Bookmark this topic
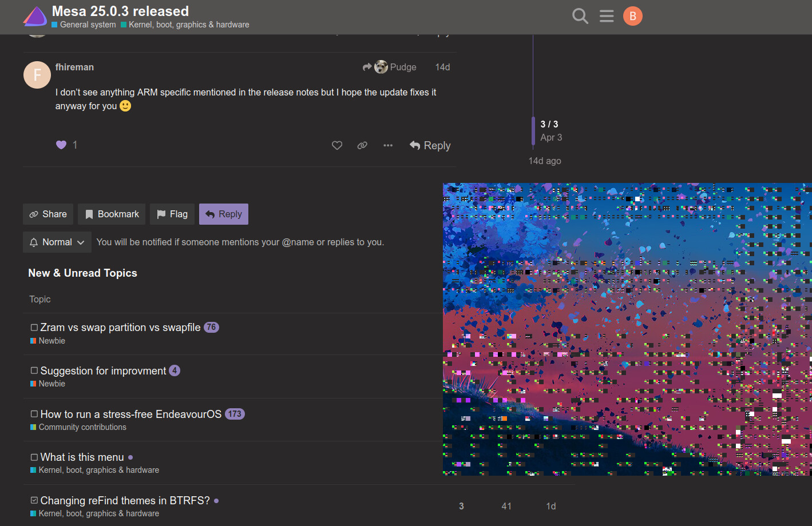The image size is (812, 526). click(x=112, y=214)
